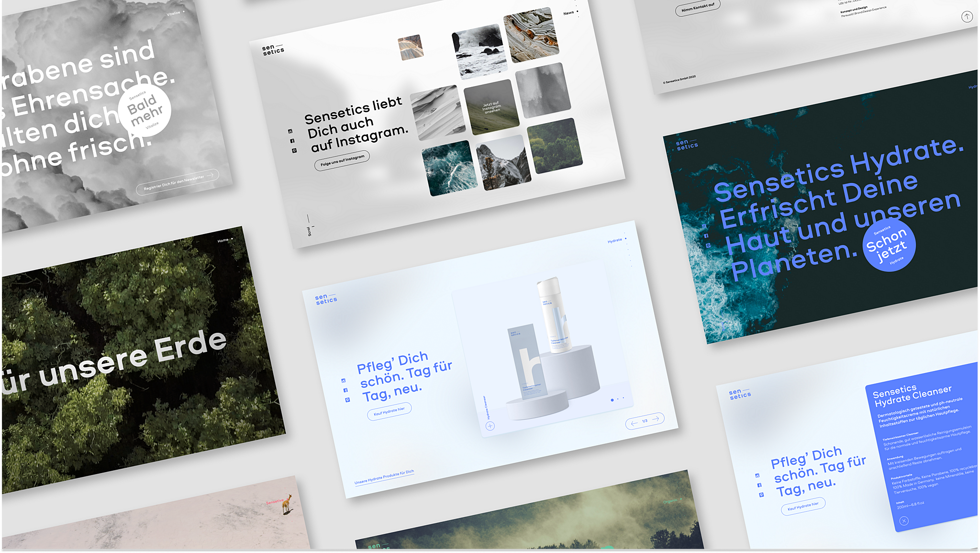This screenshot has height=553, width=980.
Task: Click vertical 'Hydrate Cleanser' label beside product
Action: [486, 407]
